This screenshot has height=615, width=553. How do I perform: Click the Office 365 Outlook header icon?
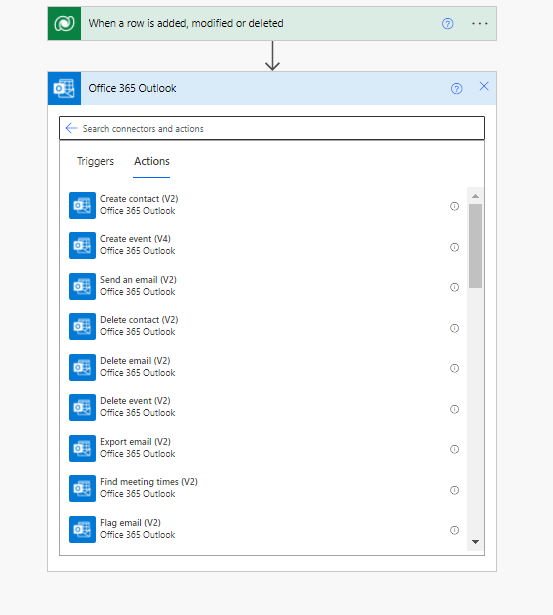(64, 88)
